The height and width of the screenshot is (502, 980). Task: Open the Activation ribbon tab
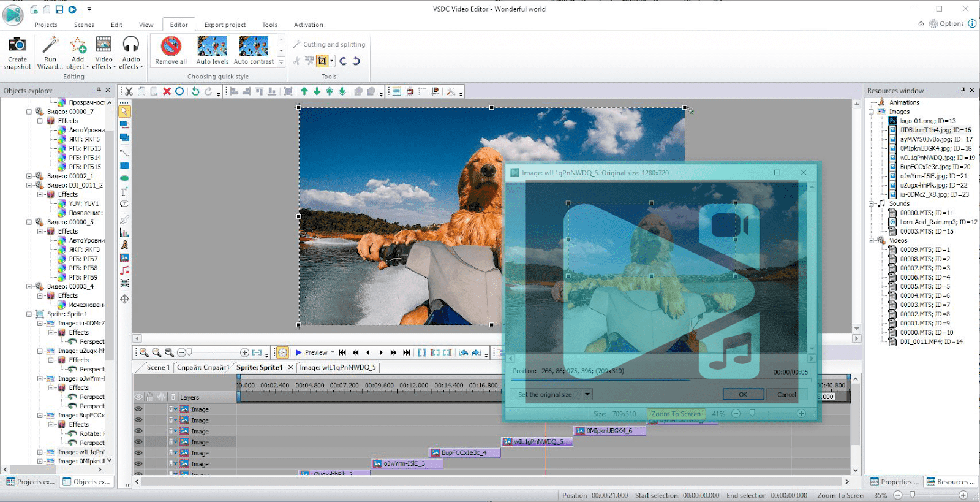[309, 25]
